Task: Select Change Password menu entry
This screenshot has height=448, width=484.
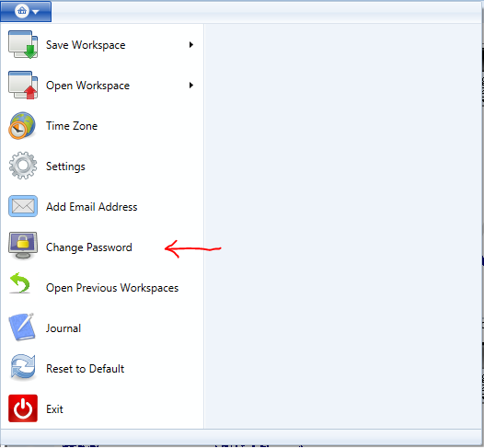Action: [x=89, y=247]
